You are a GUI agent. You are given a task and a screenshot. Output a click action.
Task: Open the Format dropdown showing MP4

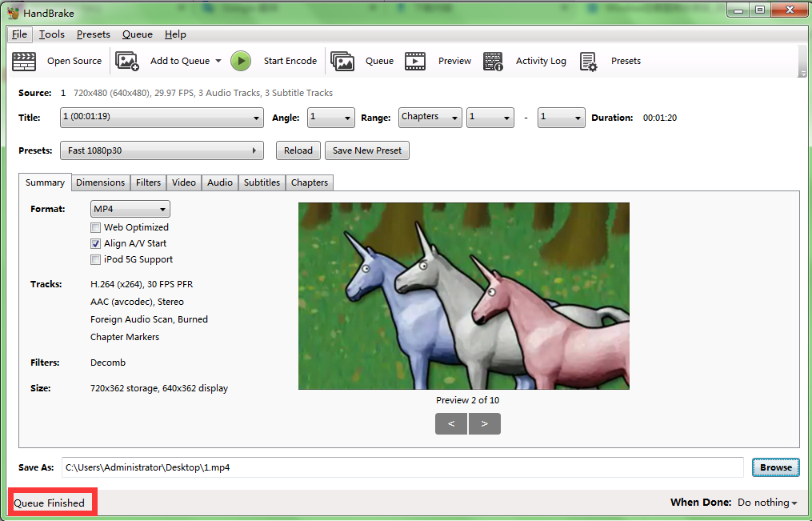pyautogui.click(x=130, y=209)
